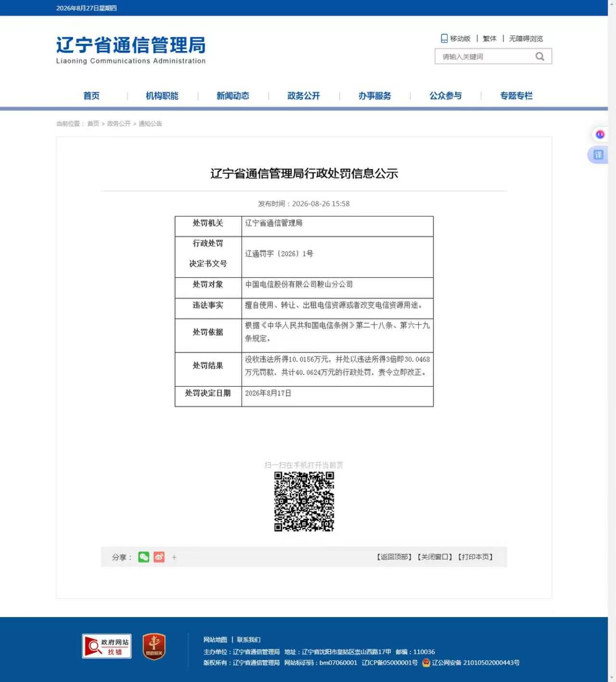
Task: Click the 党政机关 red emblem badge
Action: tap(154, 646)
